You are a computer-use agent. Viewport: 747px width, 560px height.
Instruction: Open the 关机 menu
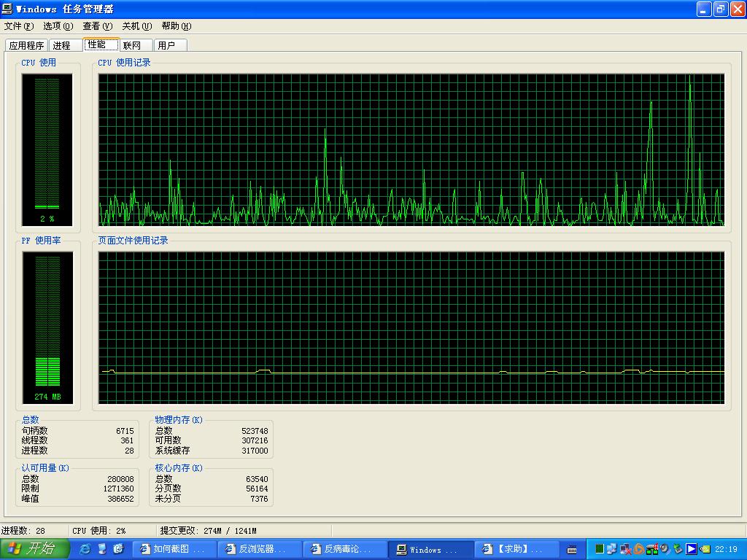point(137,26)
